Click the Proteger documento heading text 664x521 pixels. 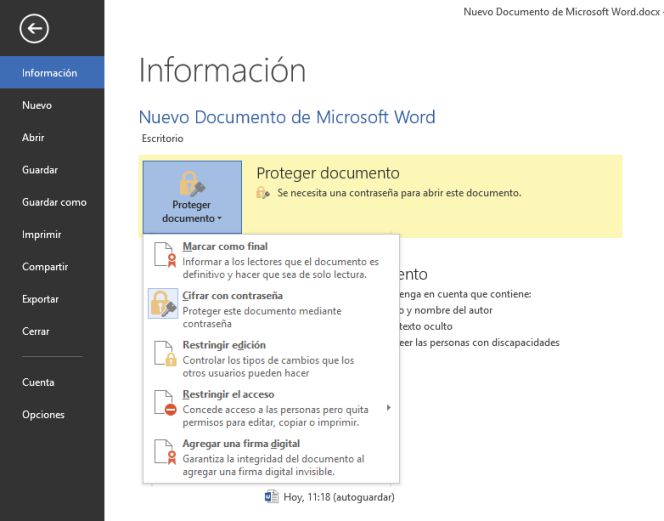point(328,173)
